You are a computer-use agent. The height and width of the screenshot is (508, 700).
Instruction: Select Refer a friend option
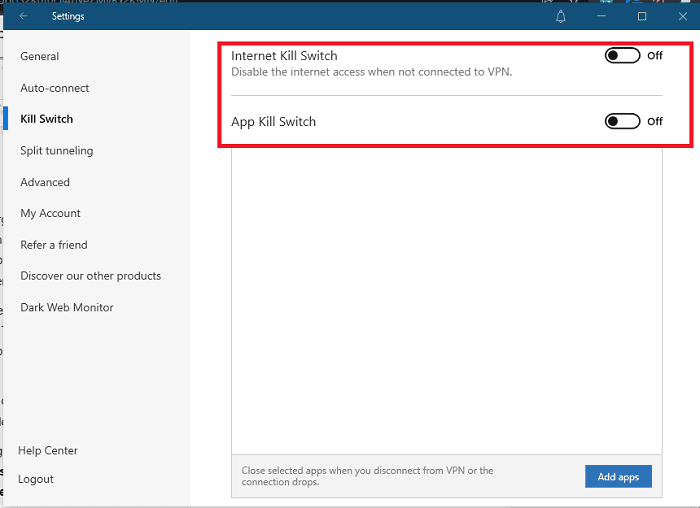54,245
